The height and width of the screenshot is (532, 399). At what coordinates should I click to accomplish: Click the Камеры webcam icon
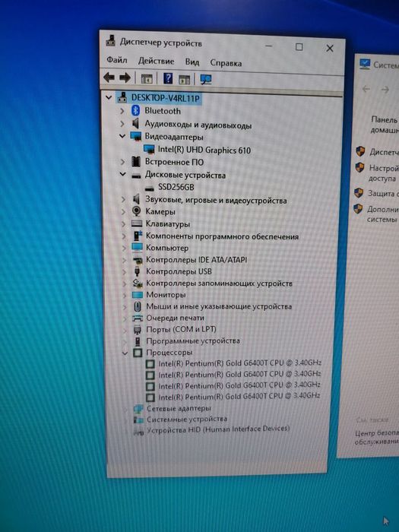coord(136,211)
